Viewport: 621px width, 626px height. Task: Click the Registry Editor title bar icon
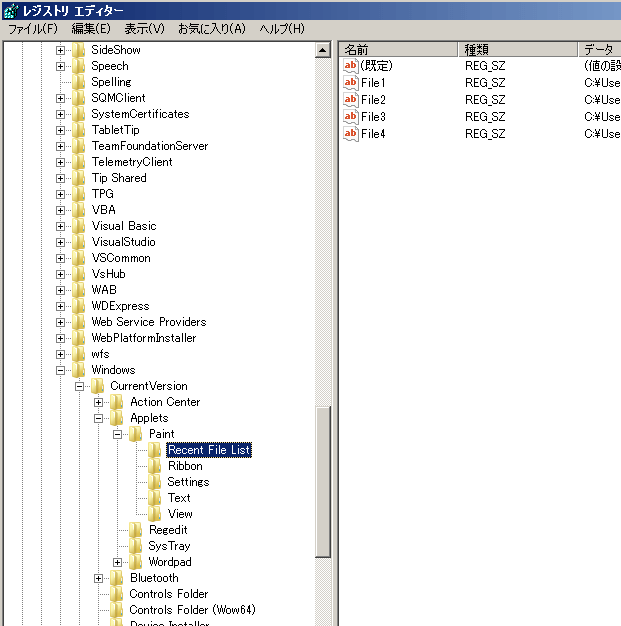(x=11, y=11)
